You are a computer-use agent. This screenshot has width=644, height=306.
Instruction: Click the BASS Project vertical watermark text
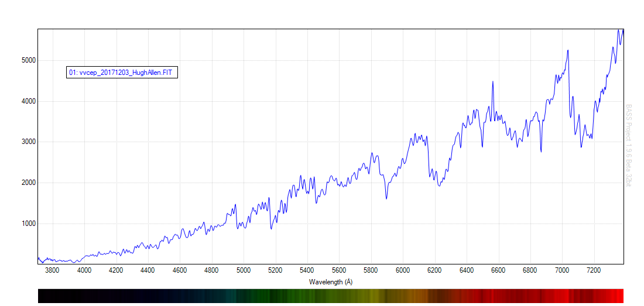click(x=629, y=146)
